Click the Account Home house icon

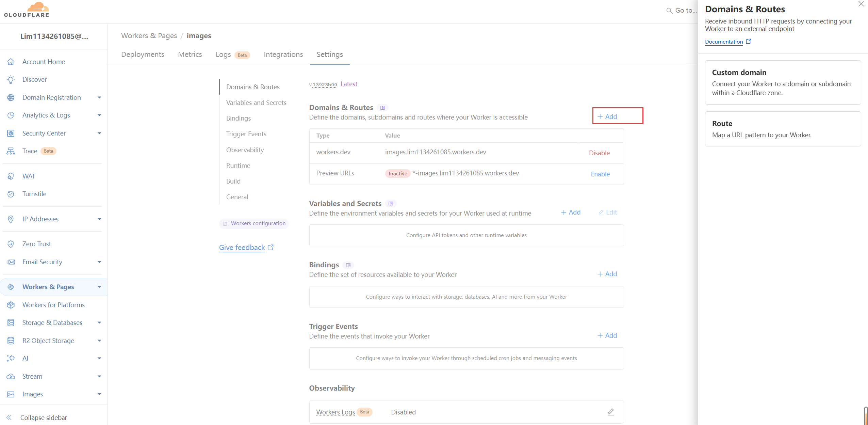[11, 62]
